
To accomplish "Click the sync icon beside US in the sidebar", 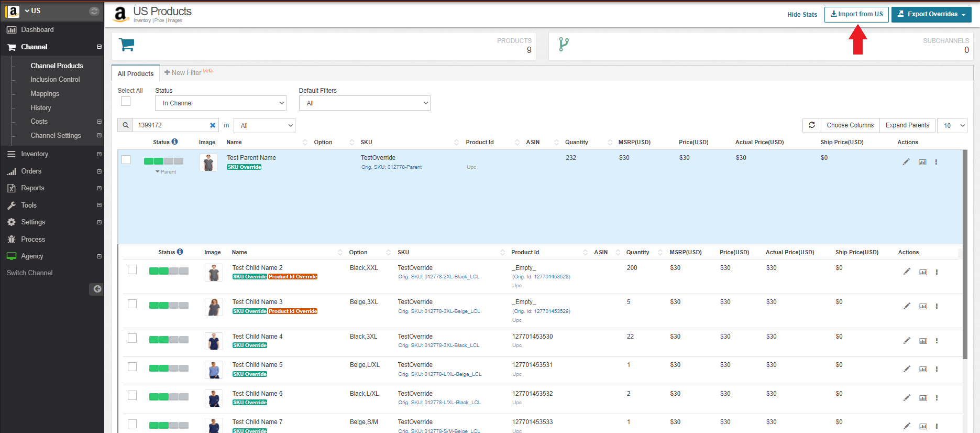I will click(94, 11).
